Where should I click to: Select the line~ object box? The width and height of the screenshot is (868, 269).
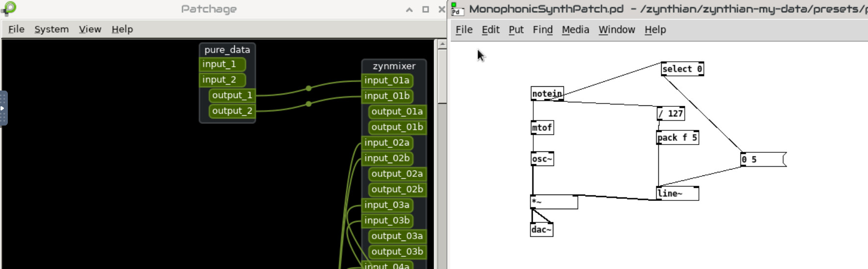coord(678,194)
